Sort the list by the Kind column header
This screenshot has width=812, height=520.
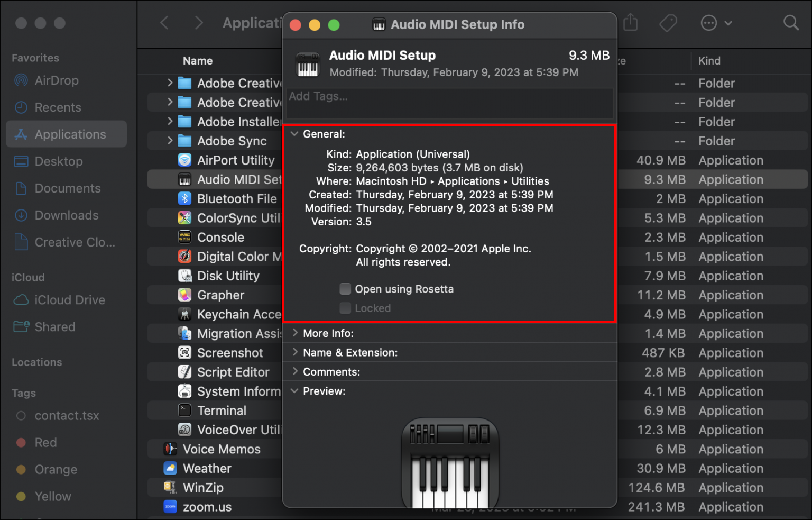[x=709, y=61]
